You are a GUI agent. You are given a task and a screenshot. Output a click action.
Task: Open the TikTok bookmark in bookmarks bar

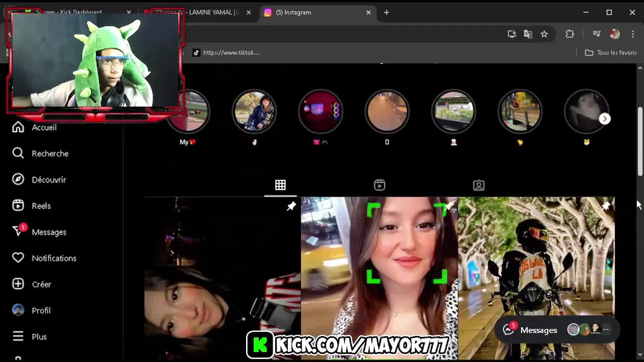226,52
